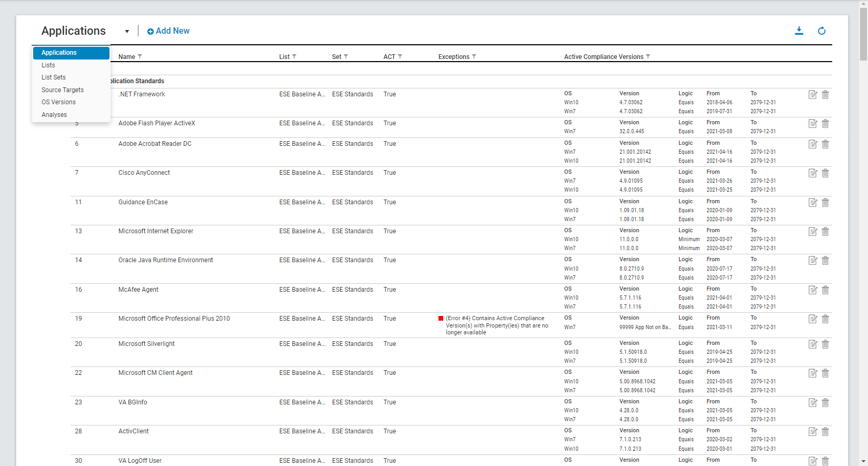This screenshot has height=466, width=868.
Task: Edit the Guidance EnCase entry
Action: pos(813,203)
